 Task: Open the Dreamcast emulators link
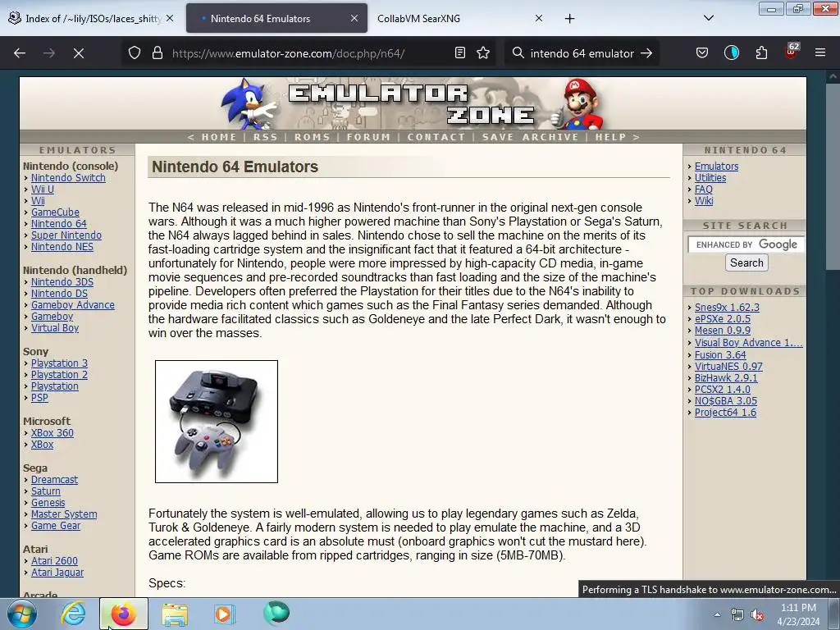[54, 479]
